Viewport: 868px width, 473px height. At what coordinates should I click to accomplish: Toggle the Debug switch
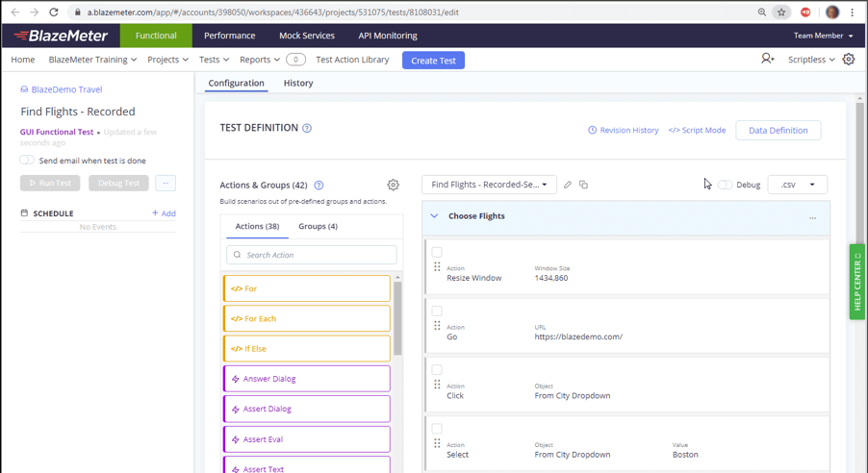[x=725, y=185]
